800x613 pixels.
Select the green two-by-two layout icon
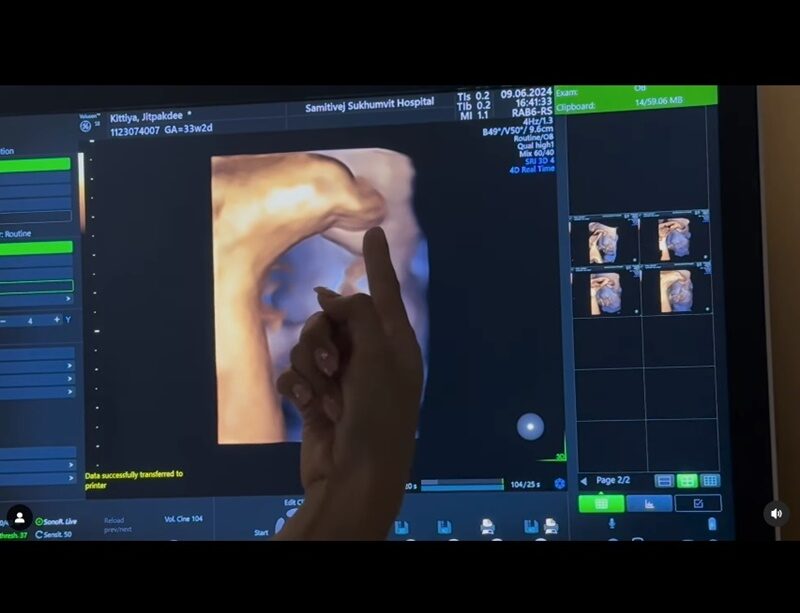687,481
